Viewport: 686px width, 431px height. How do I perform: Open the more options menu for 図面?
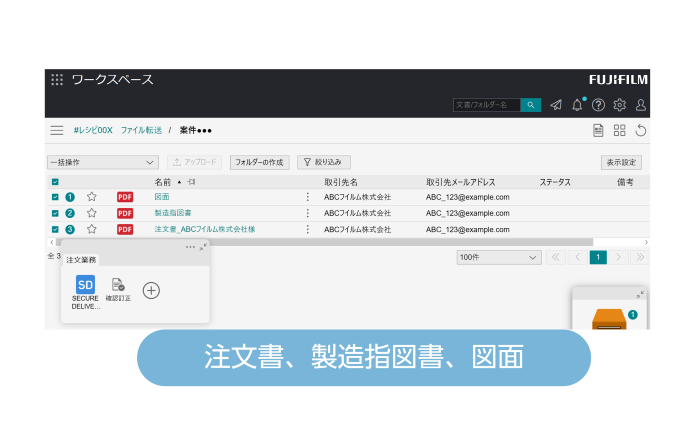click(308, 197)
